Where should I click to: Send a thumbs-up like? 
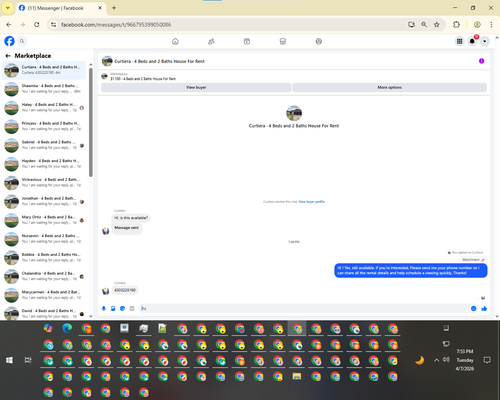point(484,309)
